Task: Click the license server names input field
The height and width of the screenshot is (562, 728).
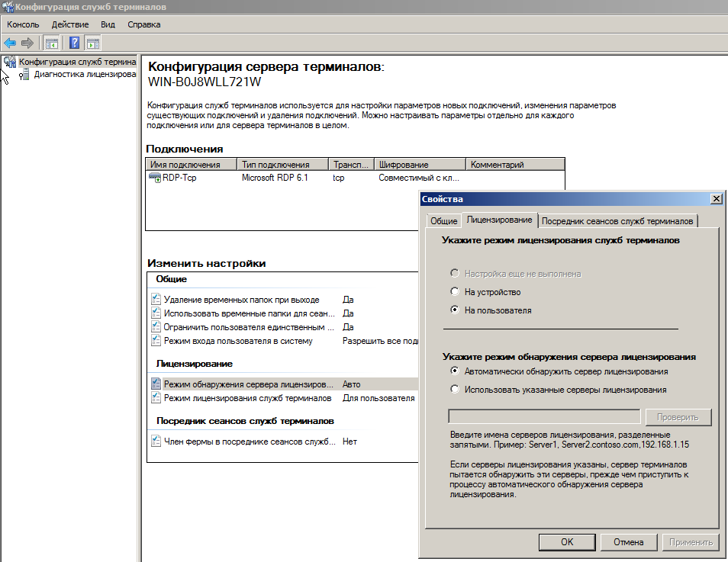Action: (544, 417)
